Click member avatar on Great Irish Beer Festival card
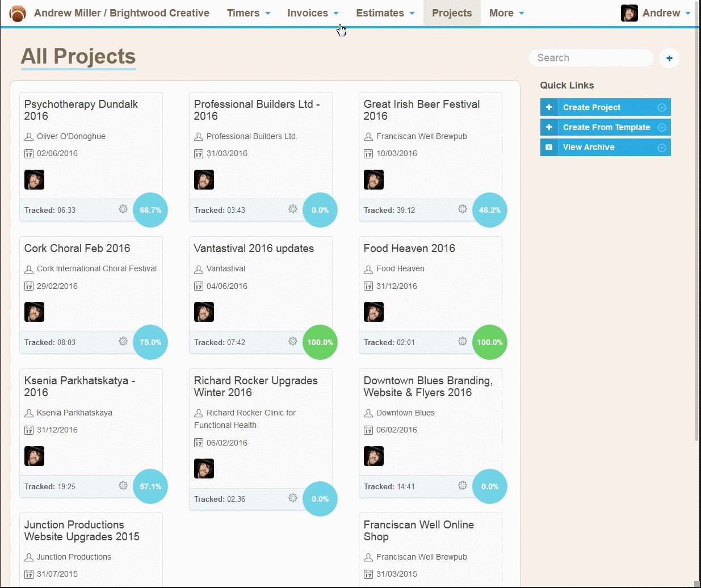This screenshot has width=701, height=588. [x=373, y=179]
